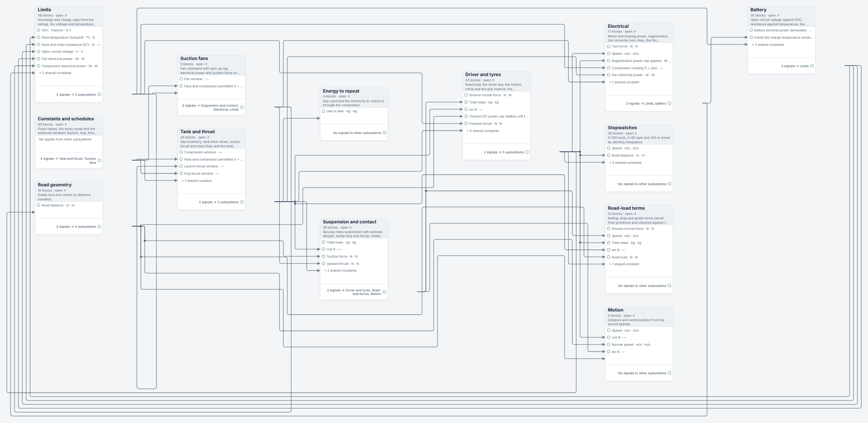Select the Upward thrust port circle
Screen dimensions: 868x423
coord(324,264)
